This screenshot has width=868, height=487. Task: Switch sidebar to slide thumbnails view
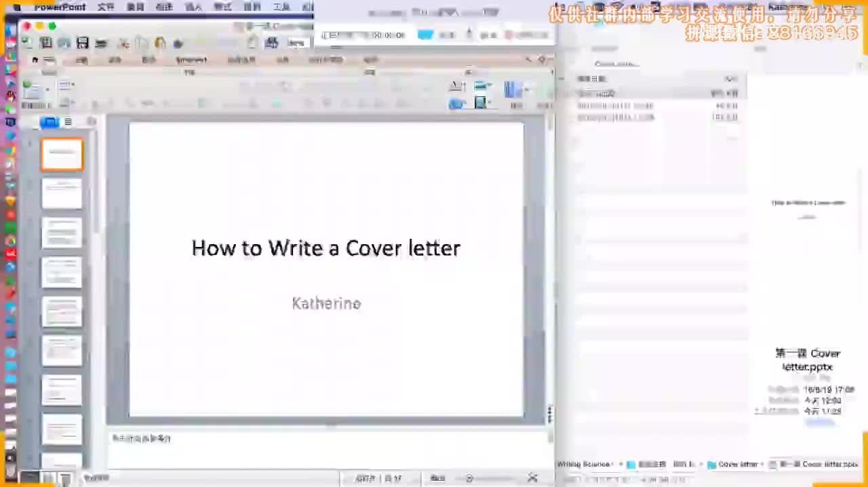point(50,122)
